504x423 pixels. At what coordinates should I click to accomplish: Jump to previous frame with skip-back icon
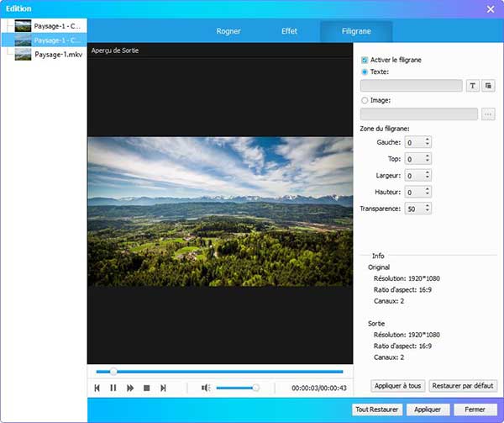(97, 388)
